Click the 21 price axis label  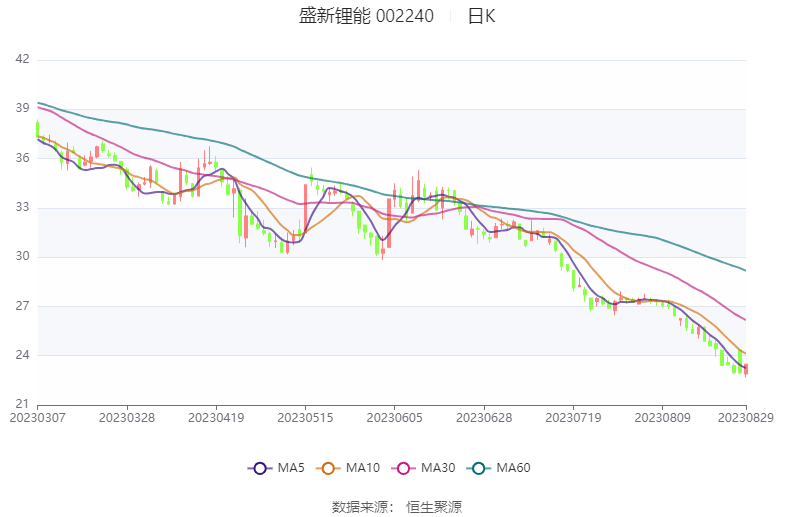tap(22, 404)
